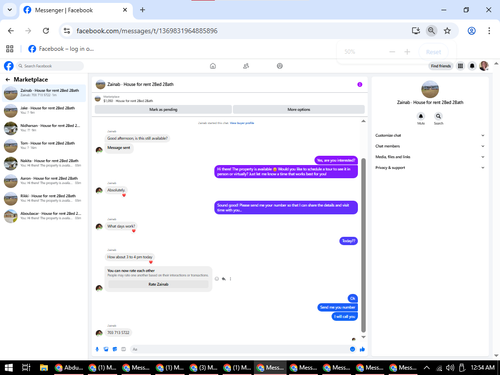Expand the Privacy & support section
Viewport: 500px width, 375px height.
[430, 168]
